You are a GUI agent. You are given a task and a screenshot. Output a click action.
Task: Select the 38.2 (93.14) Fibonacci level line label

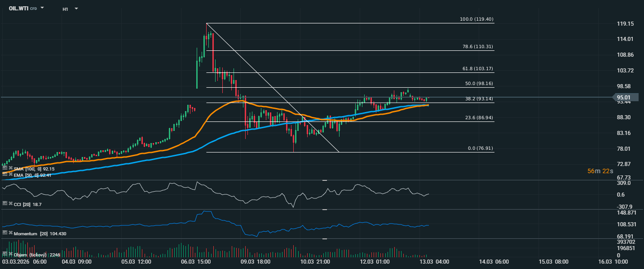pyautogui.click(x=477, y=99)
